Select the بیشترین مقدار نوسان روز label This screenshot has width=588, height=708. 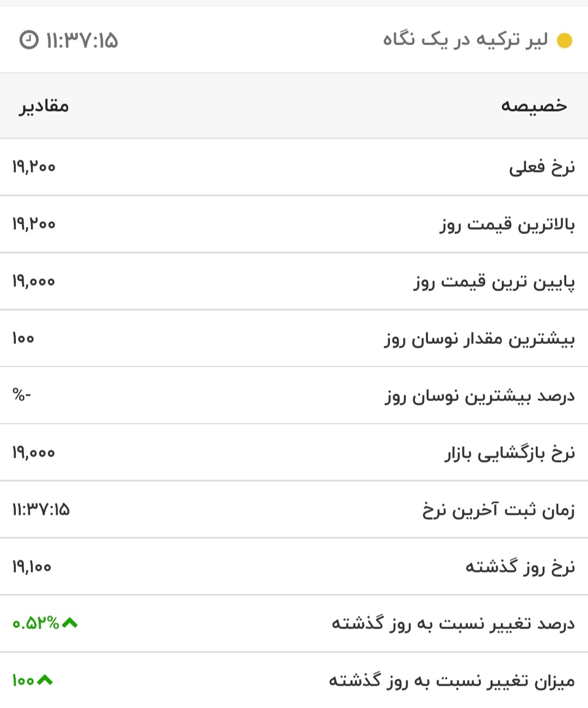tap(480, 339)
